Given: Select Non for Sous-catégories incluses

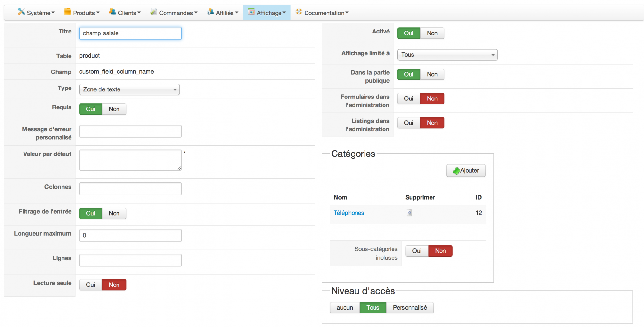Looking at the screenshot, I should (x=440, y=251).
